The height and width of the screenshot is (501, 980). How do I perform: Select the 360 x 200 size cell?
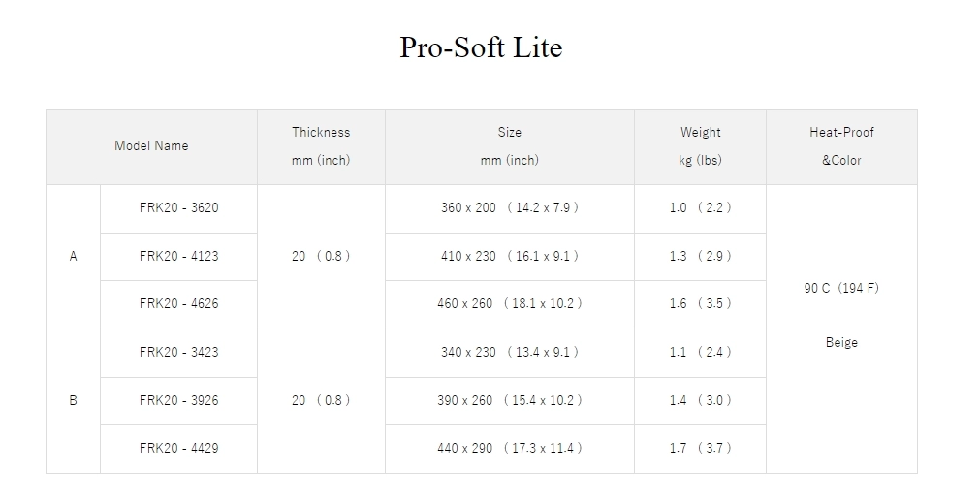[x=509, y=208]
